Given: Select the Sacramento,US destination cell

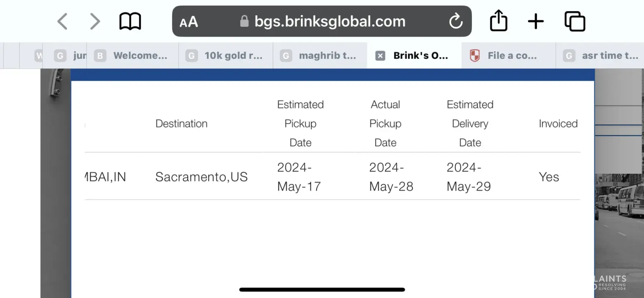Looking at the screenshot, I should tap(201, 177).
